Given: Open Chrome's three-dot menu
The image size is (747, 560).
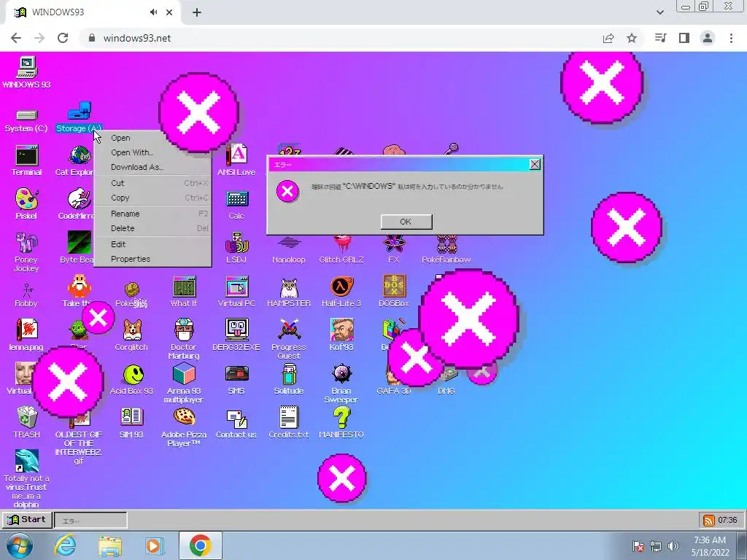Looking at the screenshot, I should coord(731,38).
